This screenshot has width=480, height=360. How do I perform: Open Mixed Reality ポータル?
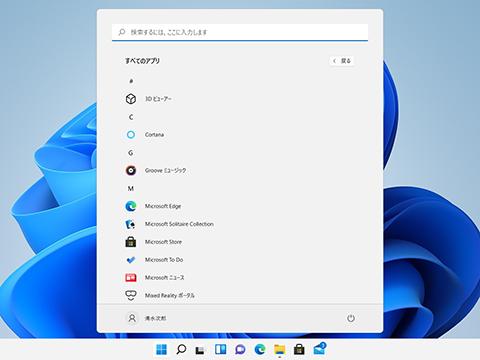[x=160, y=295]
